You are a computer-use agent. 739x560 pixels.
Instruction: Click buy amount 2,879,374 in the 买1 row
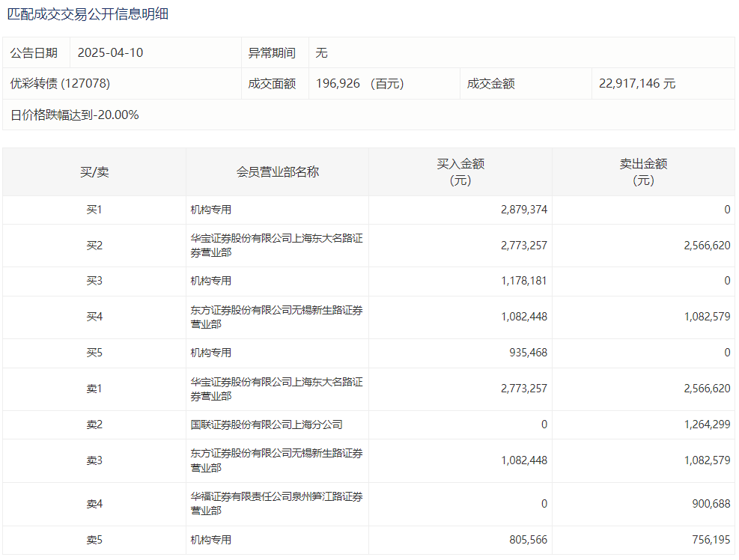point(524,210)
